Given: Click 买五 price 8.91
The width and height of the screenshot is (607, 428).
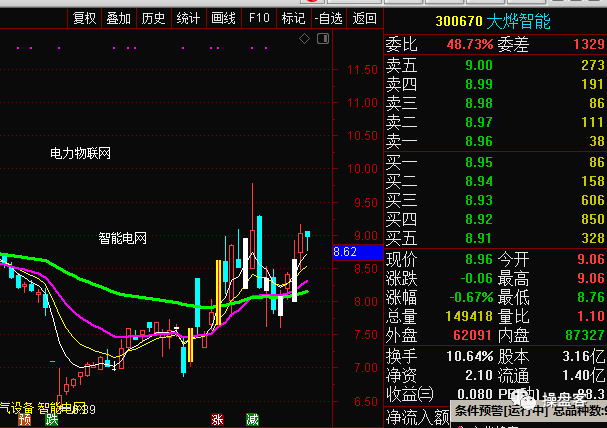Looking at the screenshot, I should 479,238.
